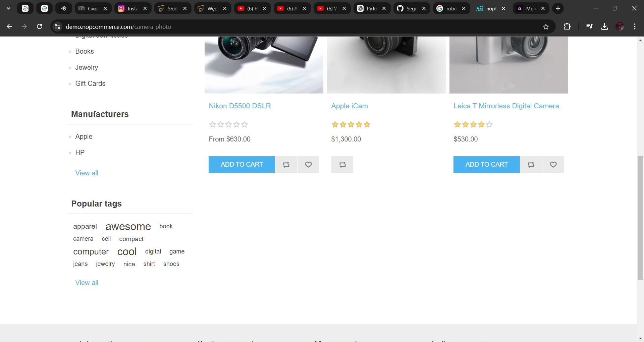Close the Instagram tab
Image resolution: width=644 pixels, height=342 pixels.
pos(145,9)
